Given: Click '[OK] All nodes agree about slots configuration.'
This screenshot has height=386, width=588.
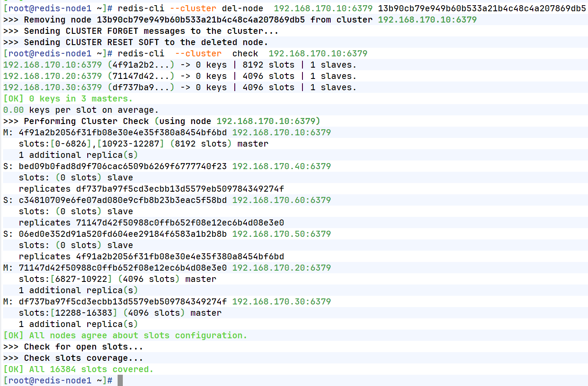Looking at the screenshot, I should tap(125, 335).
